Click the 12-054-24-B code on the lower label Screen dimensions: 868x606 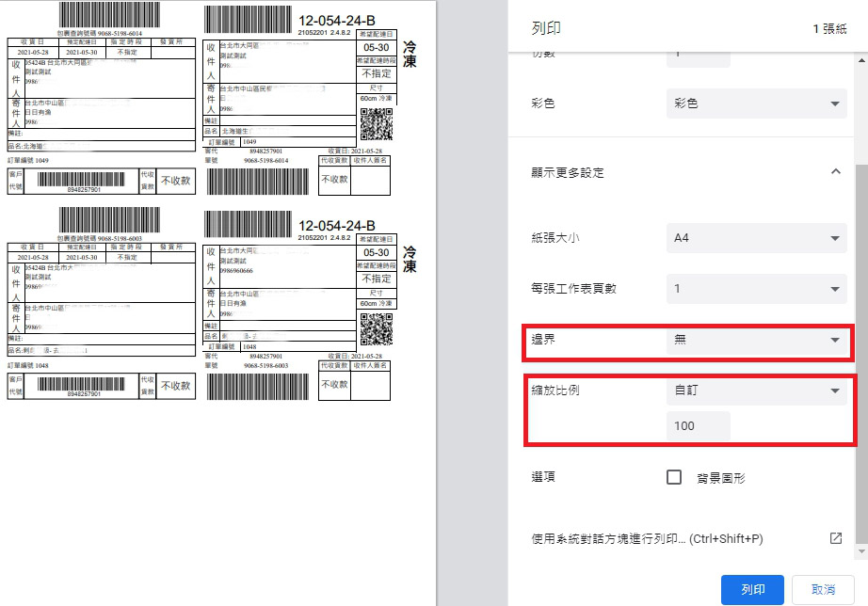click(x=336, y=226)
